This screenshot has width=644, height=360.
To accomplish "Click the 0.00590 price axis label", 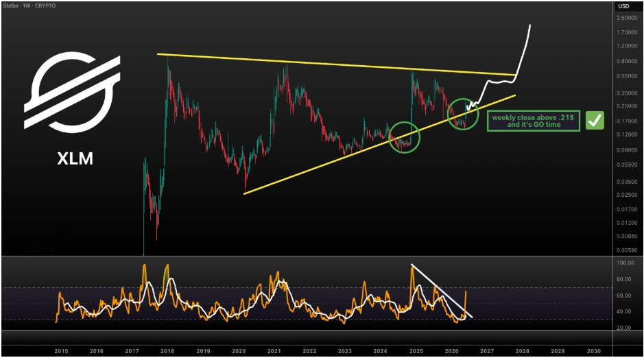I will [626, 250].
